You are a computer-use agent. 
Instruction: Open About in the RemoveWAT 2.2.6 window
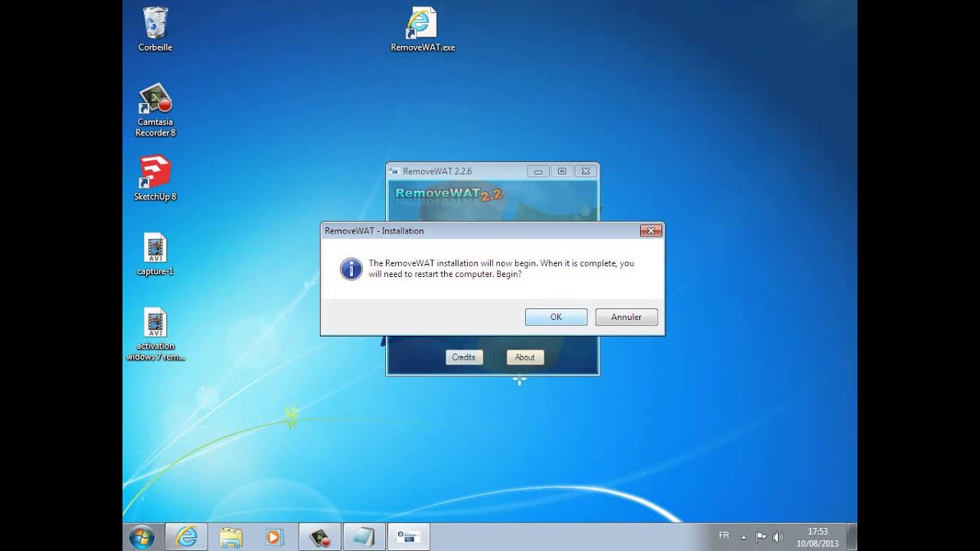coord(525,357)
